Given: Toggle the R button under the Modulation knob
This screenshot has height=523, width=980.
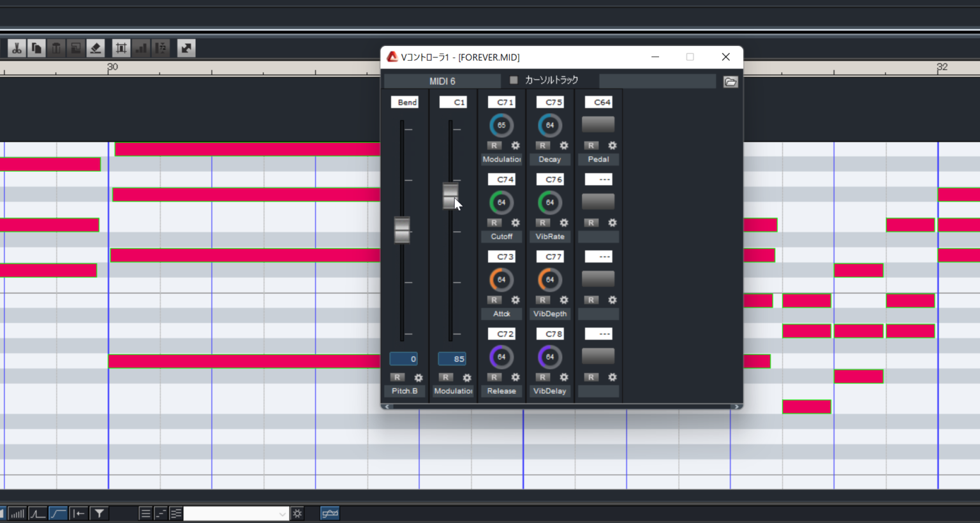Looking at the screenshot, I should tap(494, 146).
